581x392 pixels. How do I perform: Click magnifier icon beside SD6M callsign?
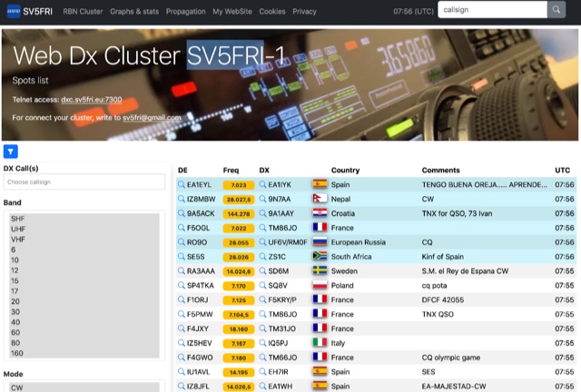[264, 270]
